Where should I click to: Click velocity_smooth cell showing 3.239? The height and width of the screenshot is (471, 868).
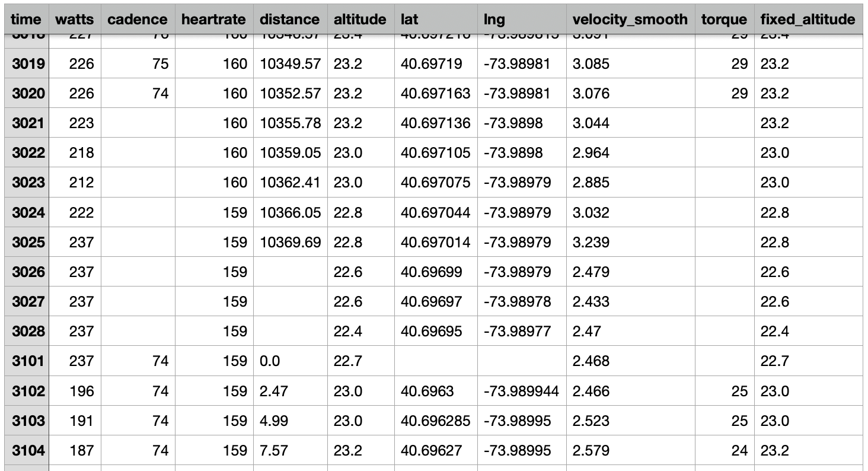[x=630, y=243]
